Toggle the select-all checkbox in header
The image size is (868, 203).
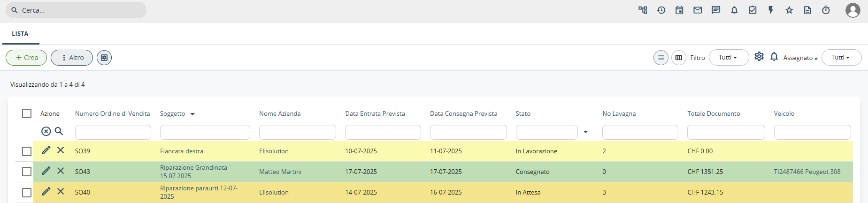[27, 113]
